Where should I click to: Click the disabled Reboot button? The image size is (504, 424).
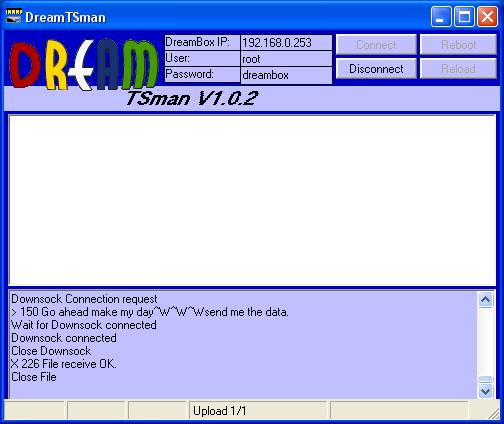point(458,45)
